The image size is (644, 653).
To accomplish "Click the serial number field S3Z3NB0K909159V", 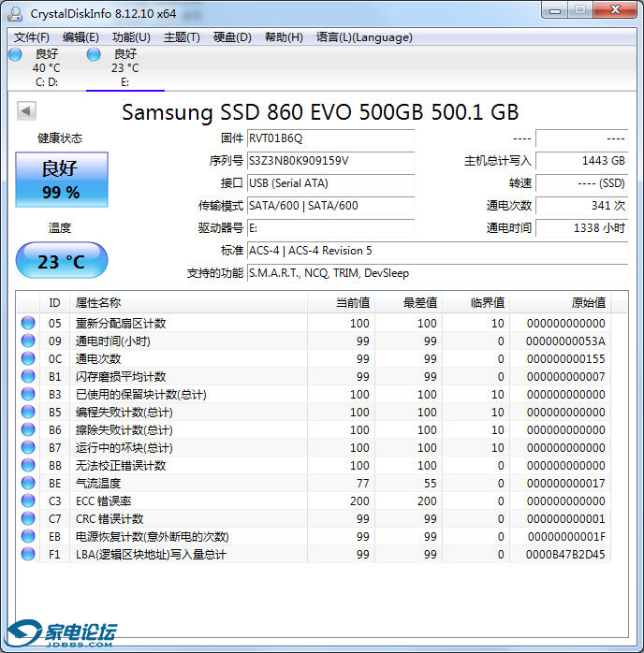I will pyautogui.click(x=331, y=161).
